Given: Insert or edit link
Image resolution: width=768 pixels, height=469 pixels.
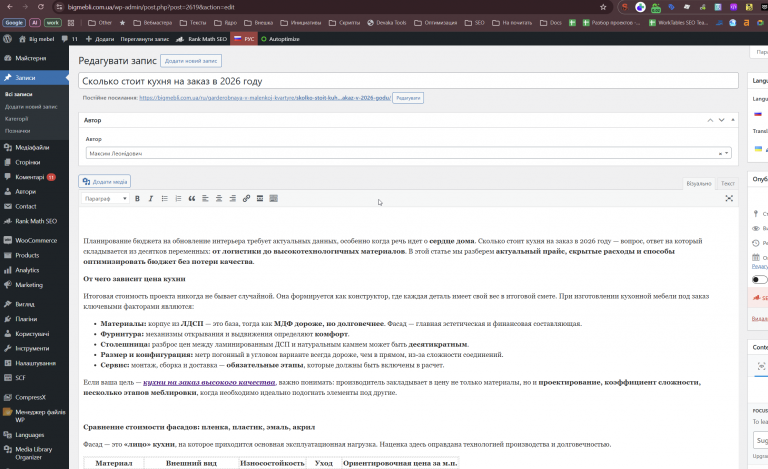Looking at the screenshot, I should coord(246,198).
